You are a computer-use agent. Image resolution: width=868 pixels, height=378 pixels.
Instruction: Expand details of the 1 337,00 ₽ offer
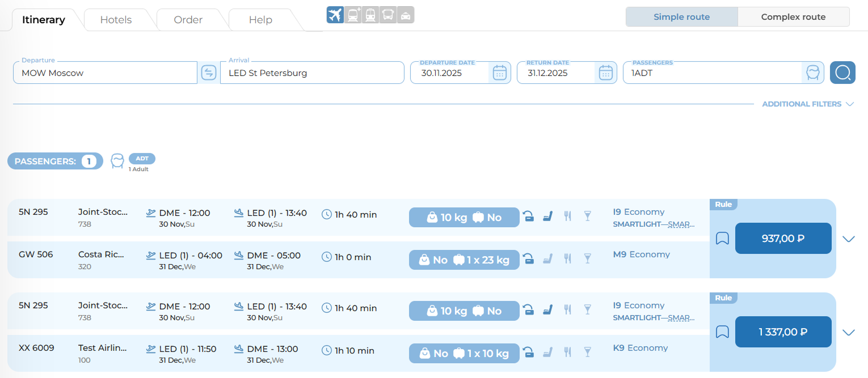(x=849, y=332)
